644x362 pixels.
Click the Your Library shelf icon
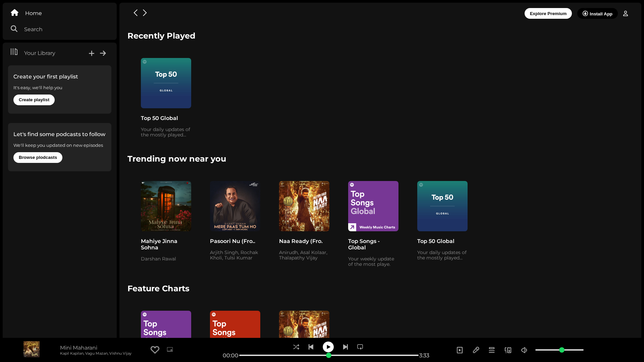pyautogui.click(x=14, y=52)
